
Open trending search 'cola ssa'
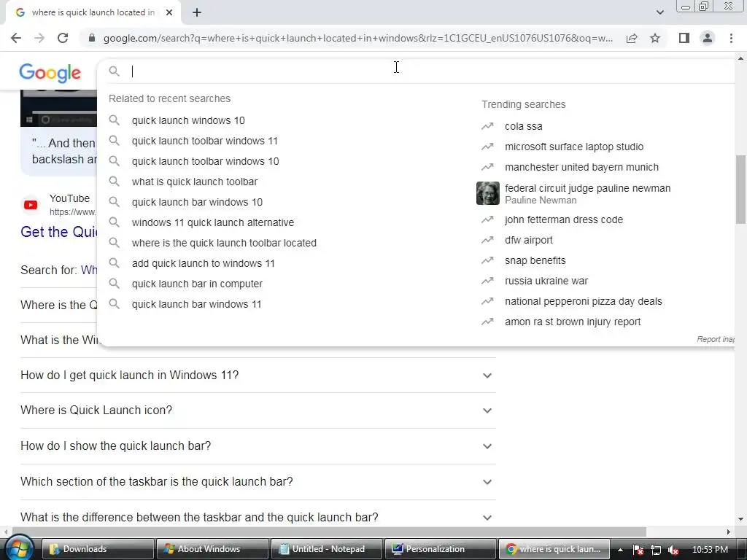click(x=524, y=127)
